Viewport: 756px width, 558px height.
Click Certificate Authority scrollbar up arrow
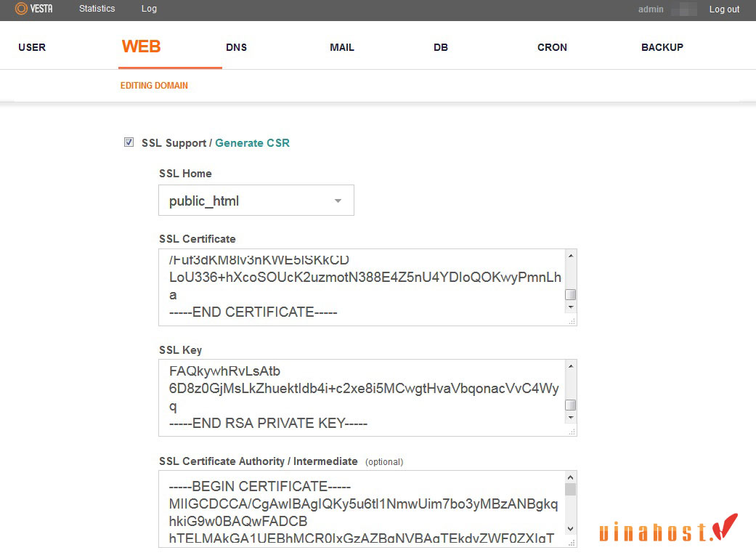(x=570, y=477)
